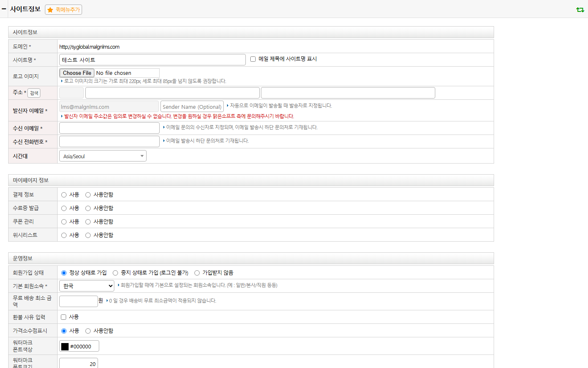The image size is (588, 368).
Task: Click the 퀵메뉴추가 quick menu button
Action: 64,10
